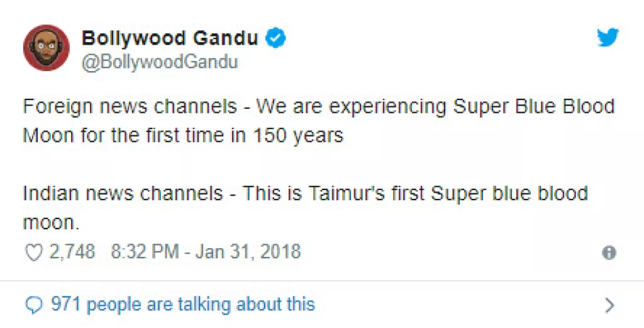The height and width of the screenshot is (328, 644).
Task: Open the Bollywood Gandu display name
Action: pyautogui.click(x=170, y=38)
